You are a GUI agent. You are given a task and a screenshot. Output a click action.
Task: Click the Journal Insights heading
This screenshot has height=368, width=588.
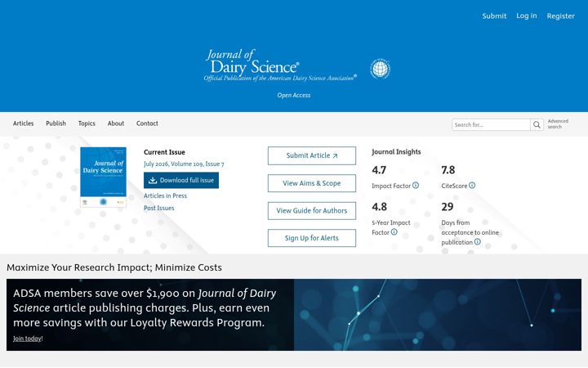396,152
